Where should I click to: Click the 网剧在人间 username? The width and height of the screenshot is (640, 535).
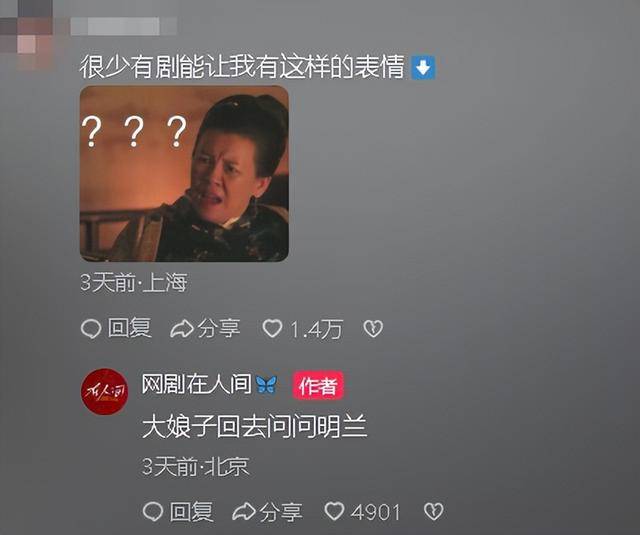click(196, 384)
